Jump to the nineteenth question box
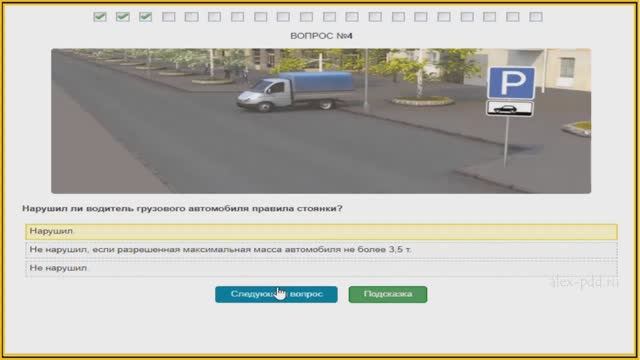Screen dimensions: 640x360 tap(513, 17)
